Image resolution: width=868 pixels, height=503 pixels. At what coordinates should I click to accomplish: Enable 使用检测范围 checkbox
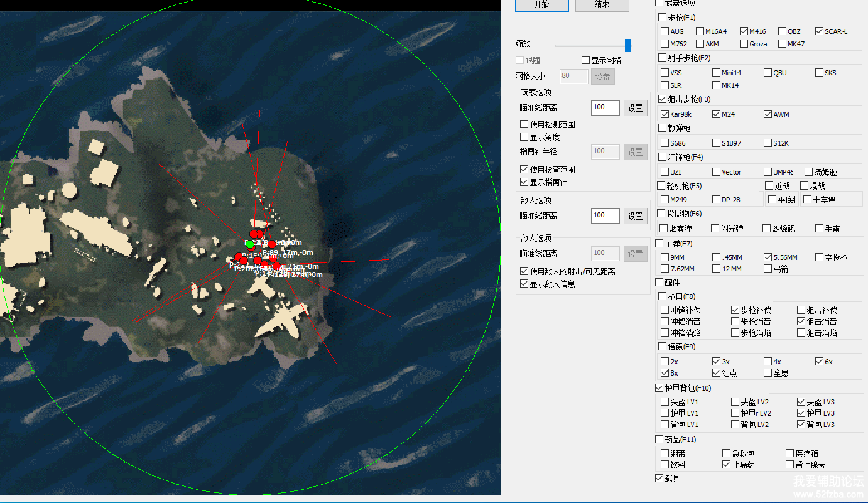[524, 124]
